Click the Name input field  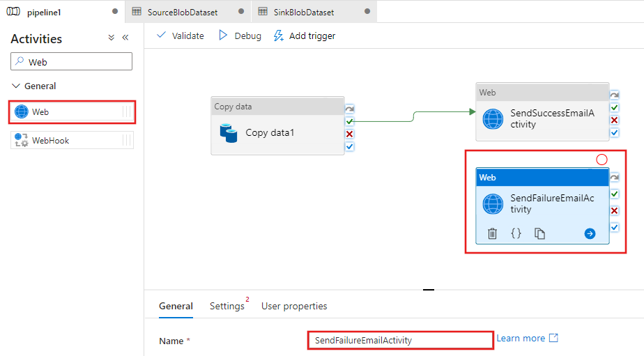401,340
